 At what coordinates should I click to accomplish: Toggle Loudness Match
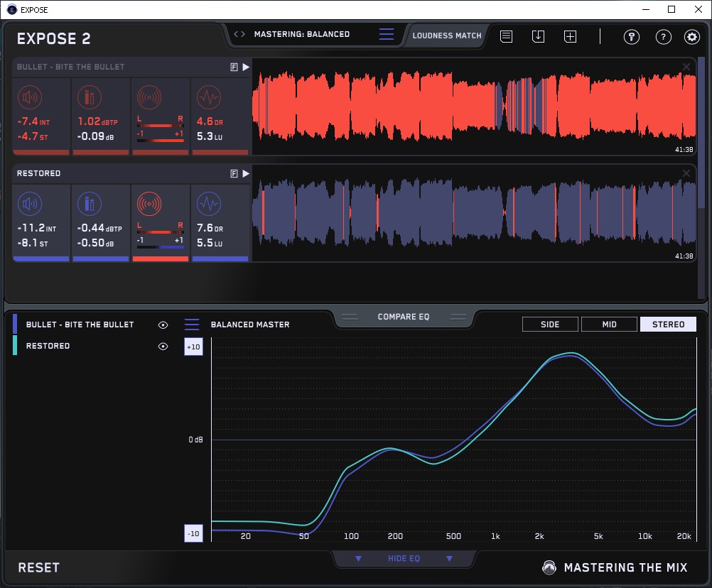(446, 35)
